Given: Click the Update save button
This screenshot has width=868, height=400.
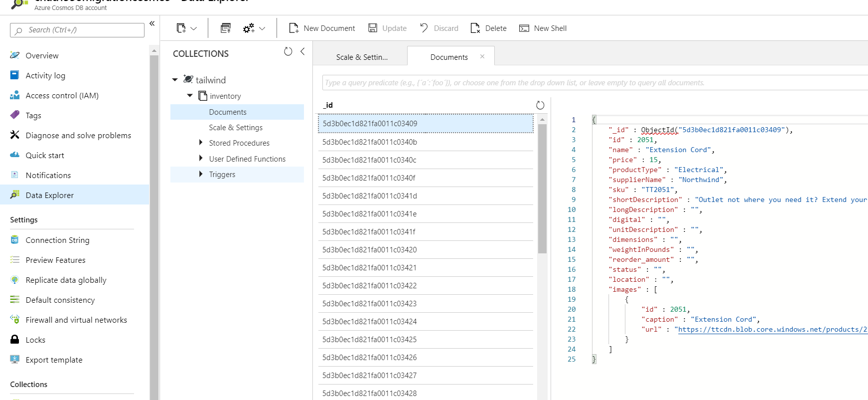Looking at the screenshot, I should tap(387, 28).
